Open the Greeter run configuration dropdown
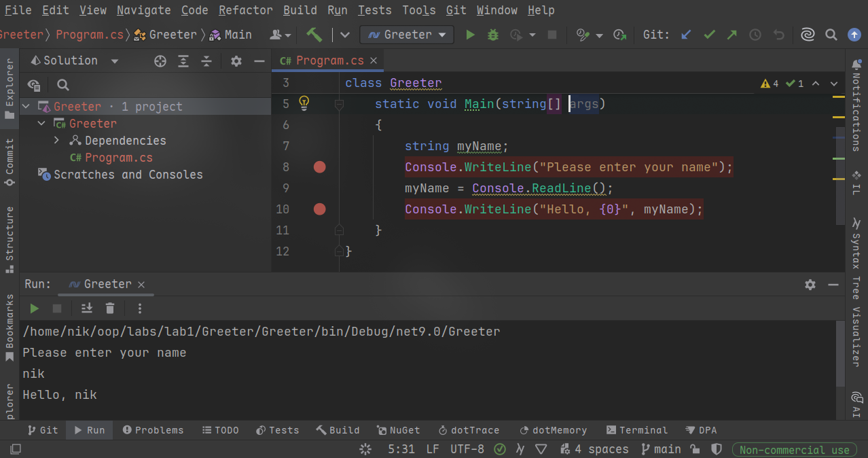 tap(406, 35)
